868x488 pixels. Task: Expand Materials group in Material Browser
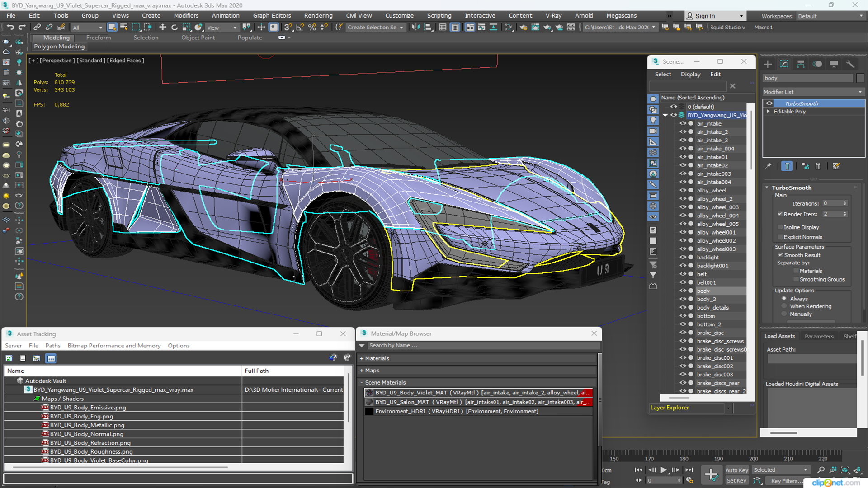coord(362,358)
